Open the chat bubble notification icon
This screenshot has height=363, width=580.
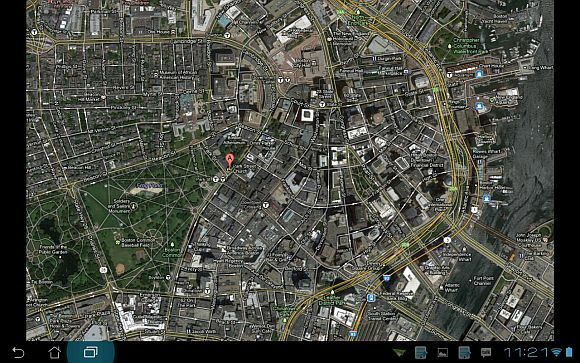tap(486, 353)
